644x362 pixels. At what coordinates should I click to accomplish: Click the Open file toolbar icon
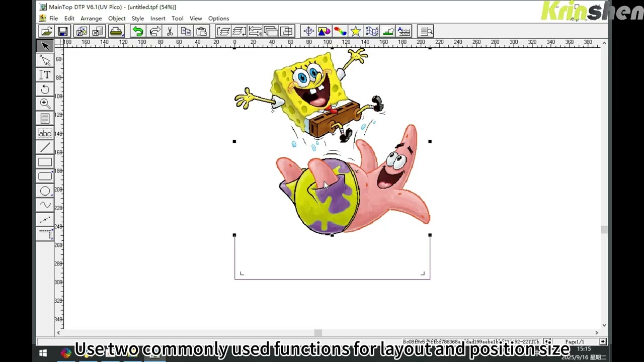coord(47,31)
